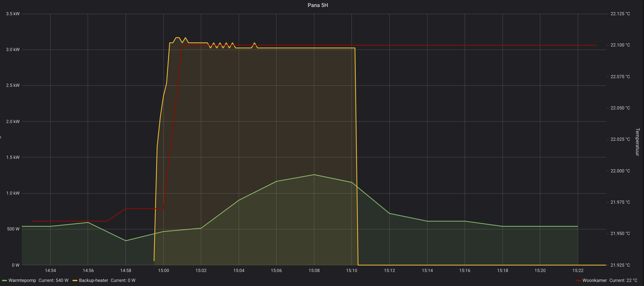644x286 pixels.
Task: Click the vertical Temperatuur axis title
Action: click(637, 142)
